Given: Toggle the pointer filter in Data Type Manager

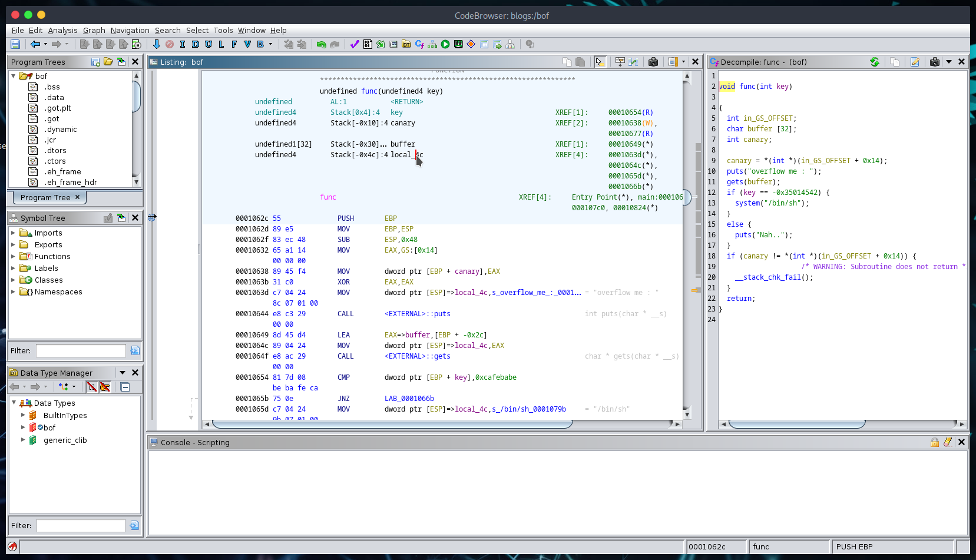Looking at the screenshot, I should click(105, 387).
